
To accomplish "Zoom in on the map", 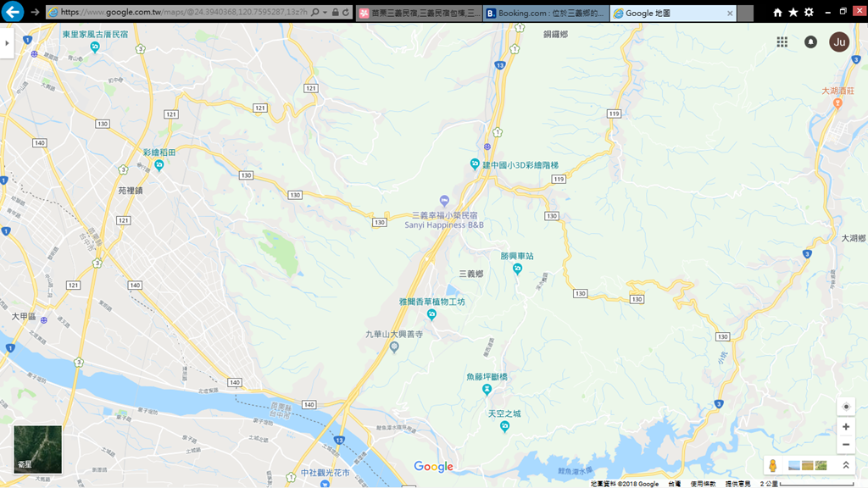I will pyautogui.click(x=846, y=427).
